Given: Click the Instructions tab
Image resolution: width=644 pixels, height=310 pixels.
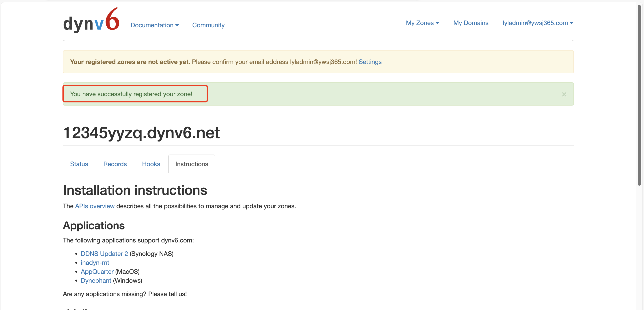Looking at the screenshot, I should click(x=192, y=164).
